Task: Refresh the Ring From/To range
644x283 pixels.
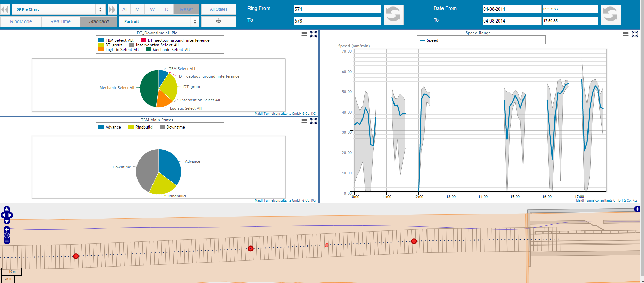Action: click(393, 15)
